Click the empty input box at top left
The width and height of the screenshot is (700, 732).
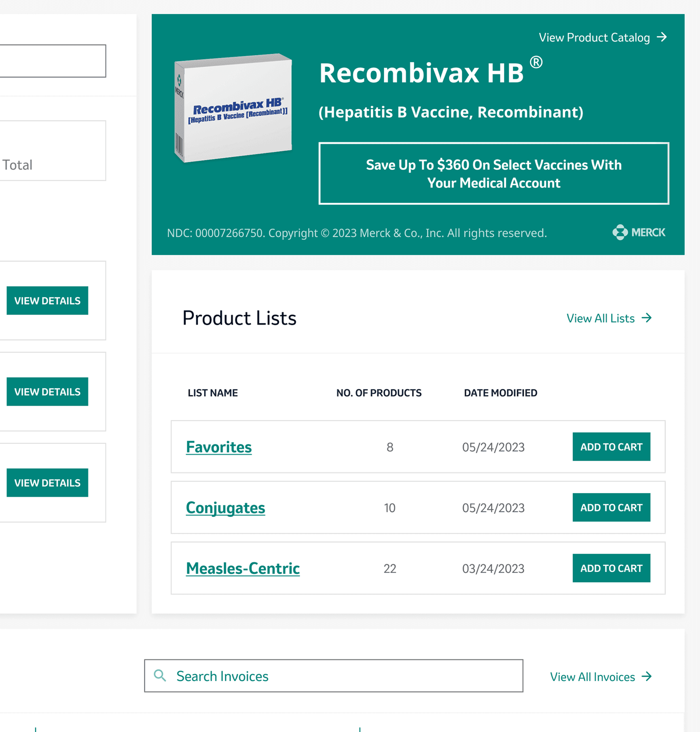coord(53,61)
